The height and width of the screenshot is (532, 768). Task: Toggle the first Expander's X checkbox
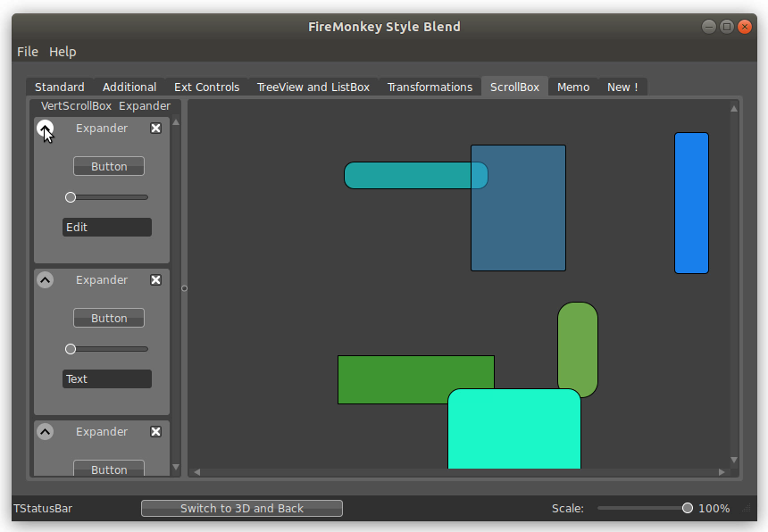(155, 129)
